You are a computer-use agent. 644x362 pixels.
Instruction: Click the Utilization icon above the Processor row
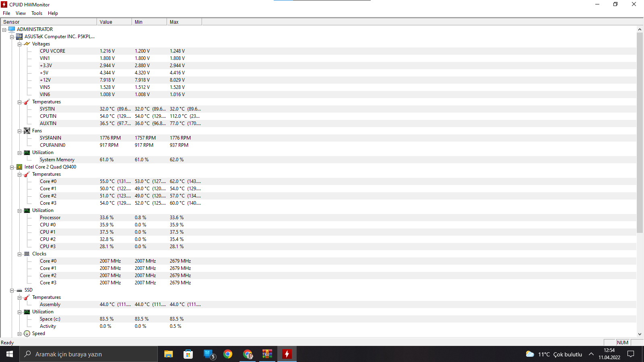[27, 210]
